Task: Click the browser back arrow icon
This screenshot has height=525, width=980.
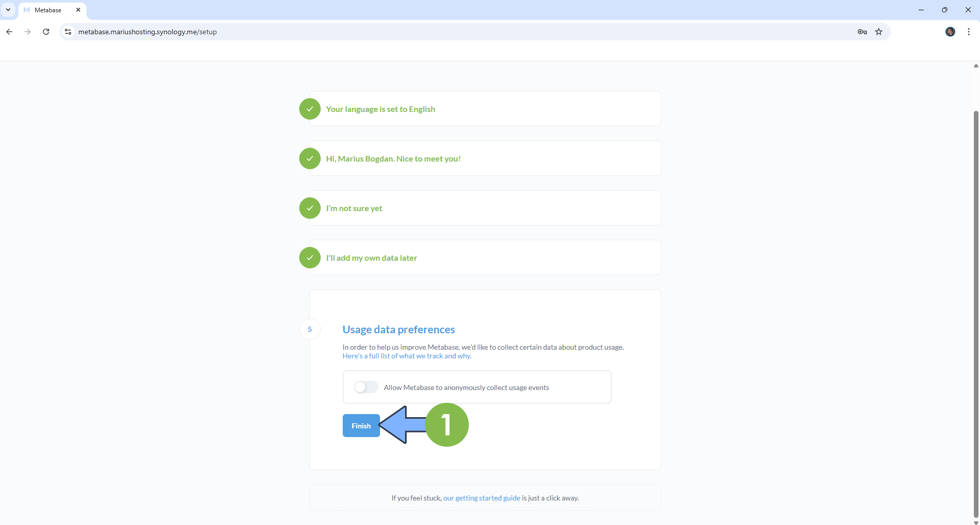Action: [9, 32]
